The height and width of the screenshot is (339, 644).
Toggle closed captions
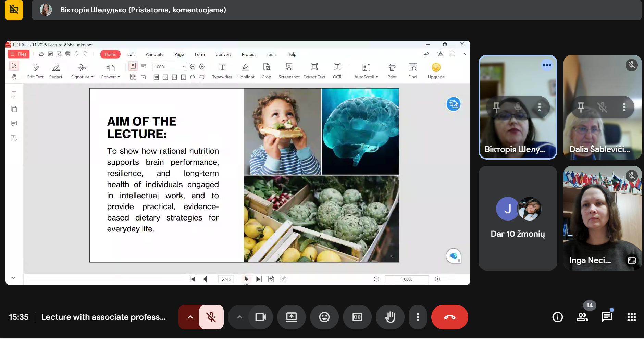coord(357,317)
